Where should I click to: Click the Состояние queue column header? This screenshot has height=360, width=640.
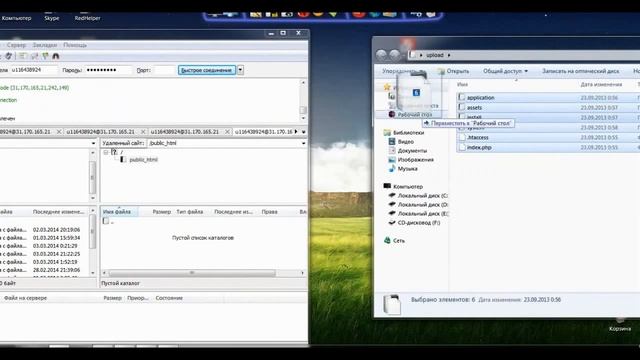[169, 298]
